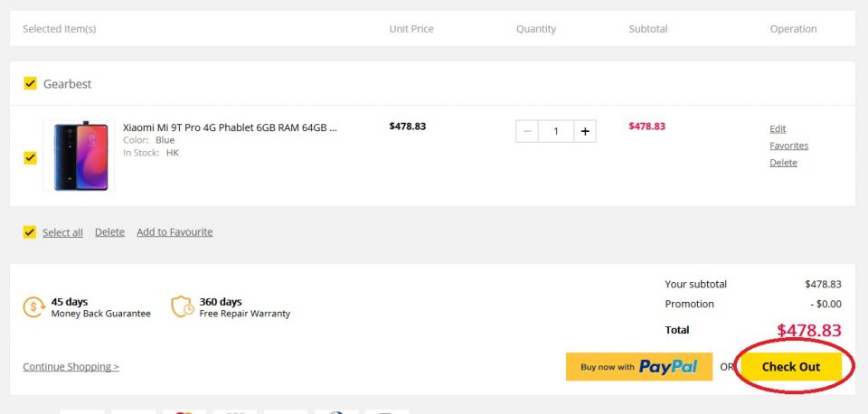Click Edit in the Operation column
Viewport: 868px width, 414px height.
click(778, 129)
